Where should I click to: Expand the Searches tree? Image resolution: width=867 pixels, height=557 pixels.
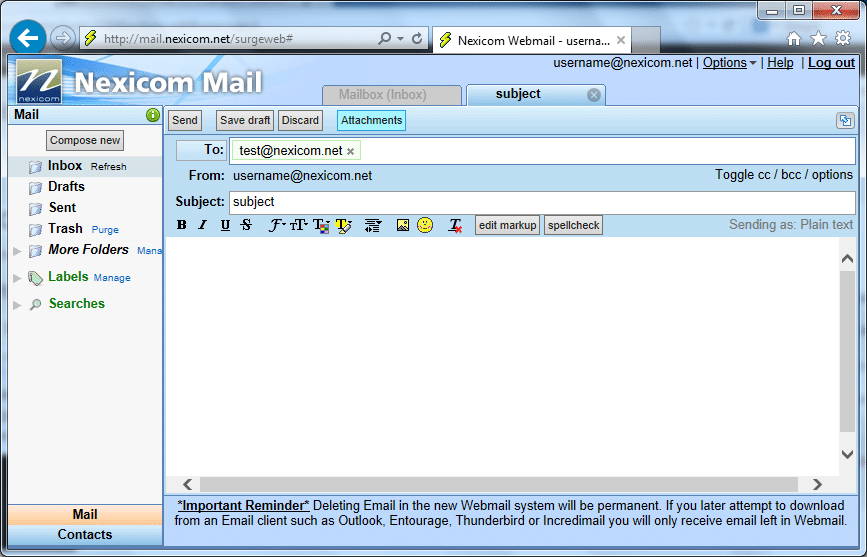(x=17, y=305)
